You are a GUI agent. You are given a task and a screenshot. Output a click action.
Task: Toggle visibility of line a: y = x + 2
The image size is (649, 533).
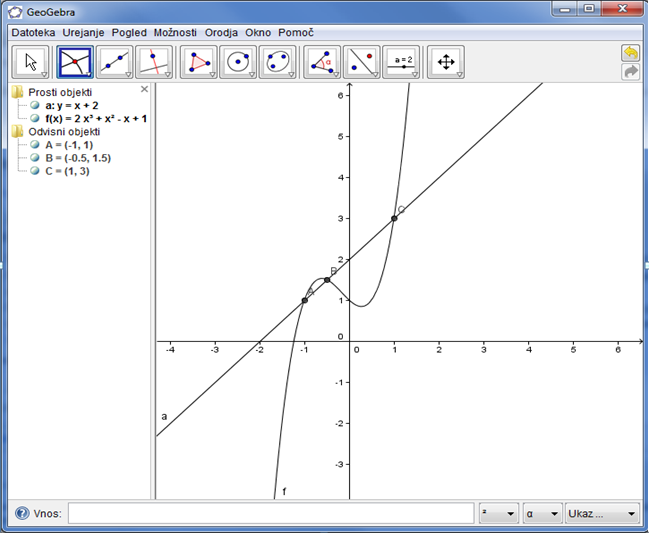(35, 105)
